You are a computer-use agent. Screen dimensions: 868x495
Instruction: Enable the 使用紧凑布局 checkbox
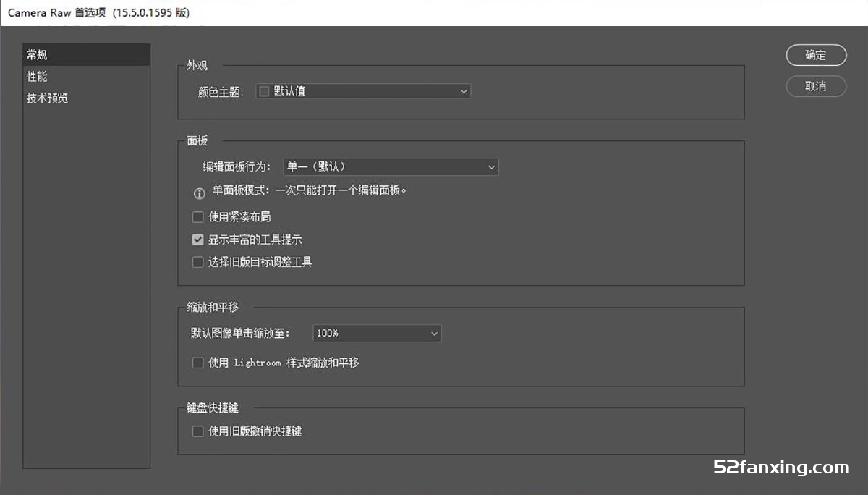197,217
